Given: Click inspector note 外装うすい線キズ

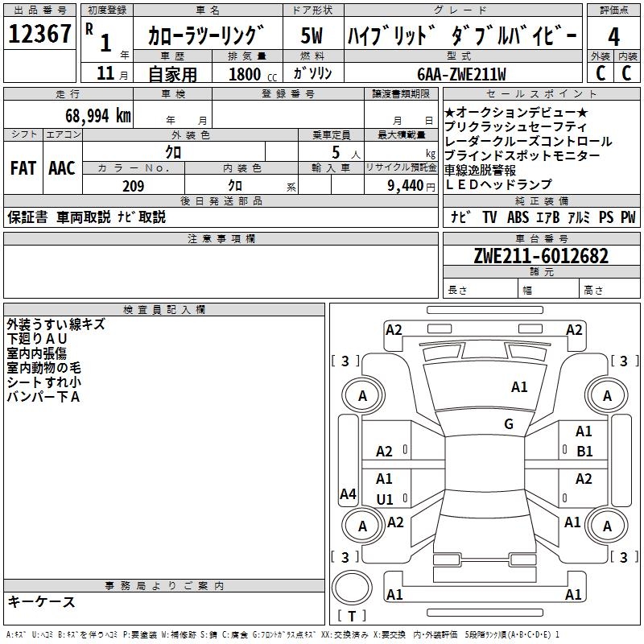Looking at the screenshot, I should [x=56, y=324].
